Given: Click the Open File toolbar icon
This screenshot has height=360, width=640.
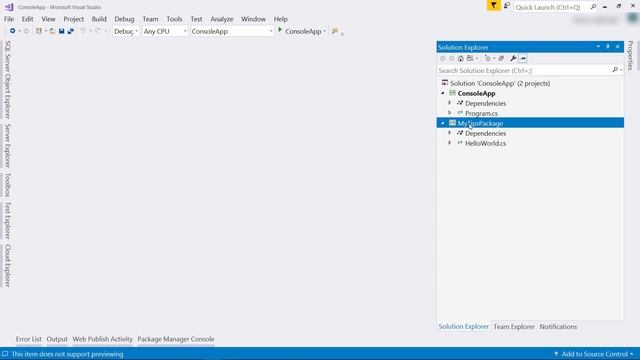Looking at the screenshot, I should click(x=52, y=31).
